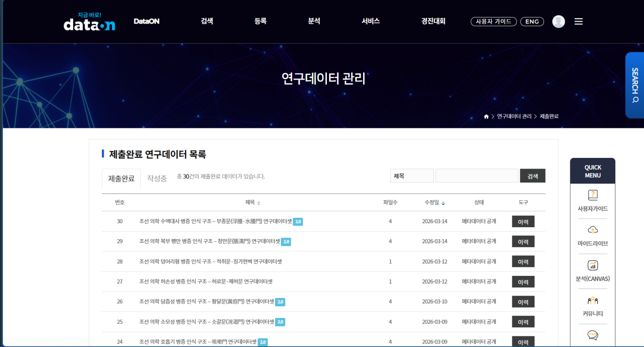This screenshot has width=644, height=347.
Task: Click the home icon in the breadcrumb
Action: click(x=486, y=116)
